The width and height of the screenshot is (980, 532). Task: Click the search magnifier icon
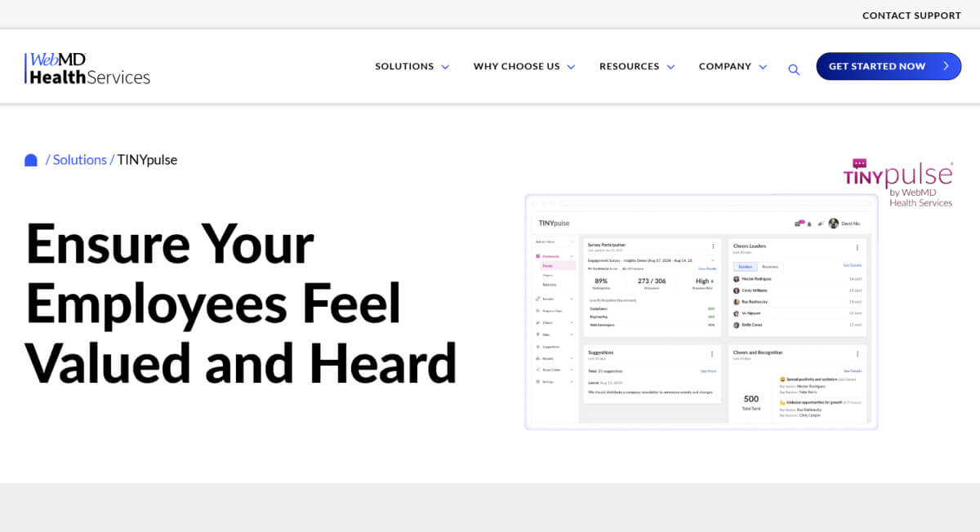tap(794, 70)
